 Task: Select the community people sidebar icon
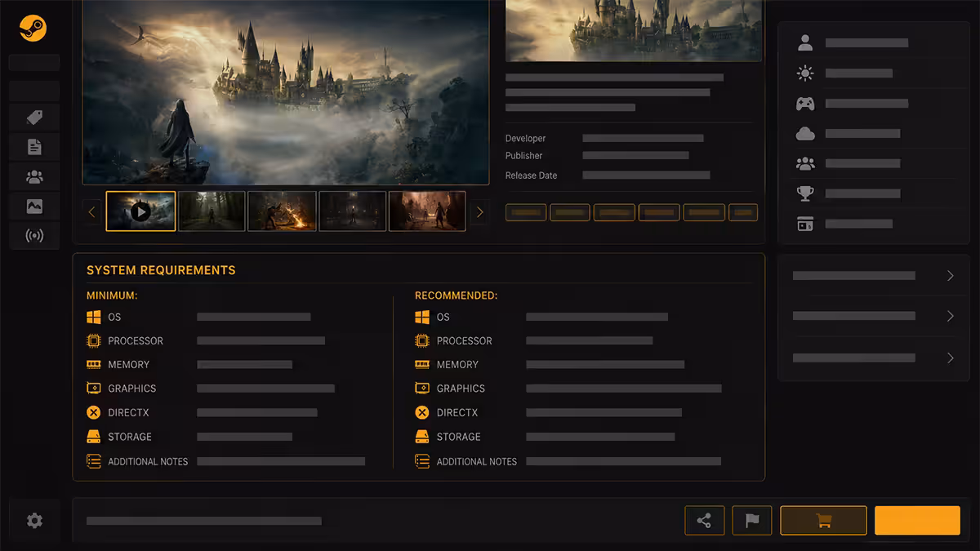point(34,176)
